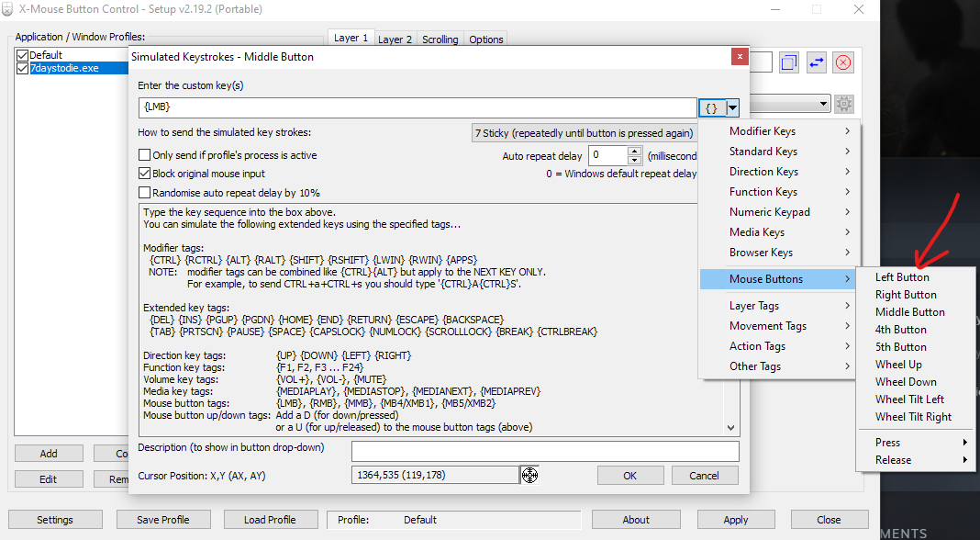Click the Auto repeat delay value field

[608, 155]
